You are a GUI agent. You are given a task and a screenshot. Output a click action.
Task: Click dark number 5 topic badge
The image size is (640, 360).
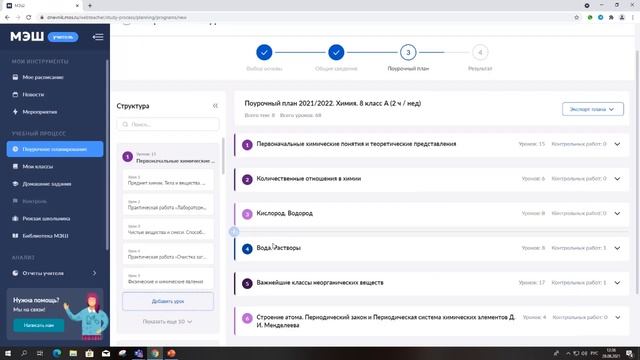pyautogui.click(x=247, y=283)
